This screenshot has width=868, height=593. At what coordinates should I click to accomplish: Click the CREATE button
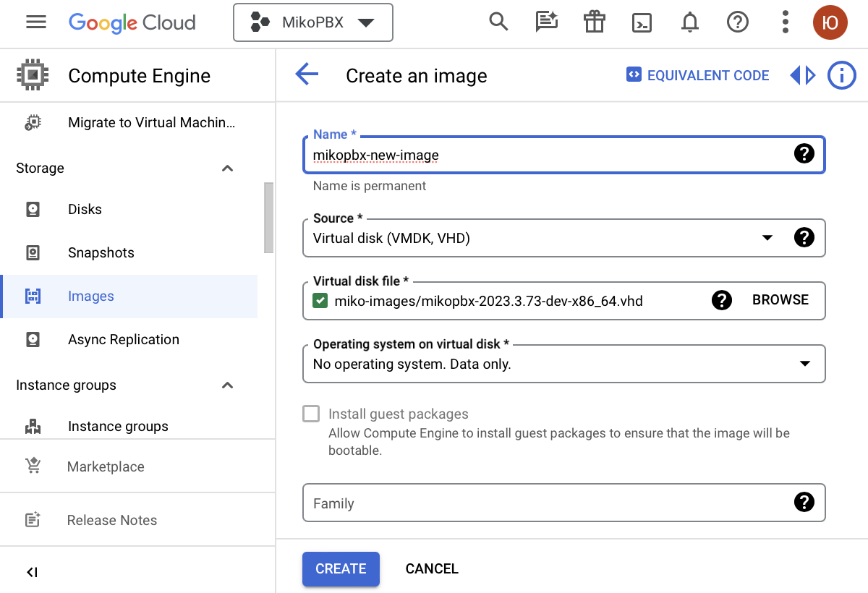pyautogui.click(x=341, y=568)
